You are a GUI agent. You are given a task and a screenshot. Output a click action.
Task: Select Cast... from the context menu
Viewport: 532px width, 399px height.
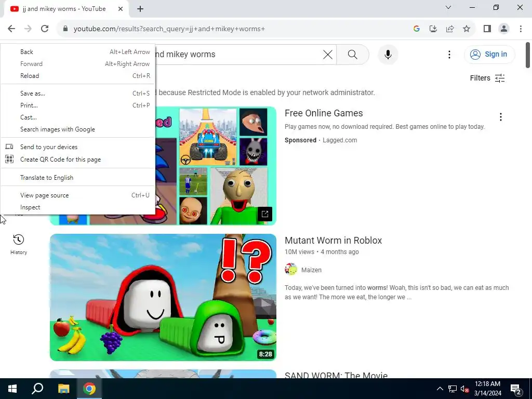click(78, 117)
